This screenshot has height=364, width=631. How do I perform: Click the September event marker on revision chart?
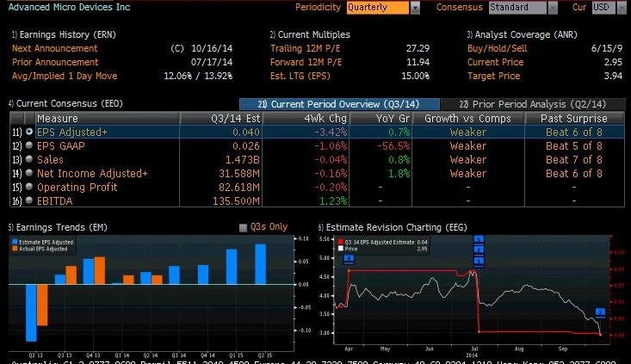coord(600,312)
